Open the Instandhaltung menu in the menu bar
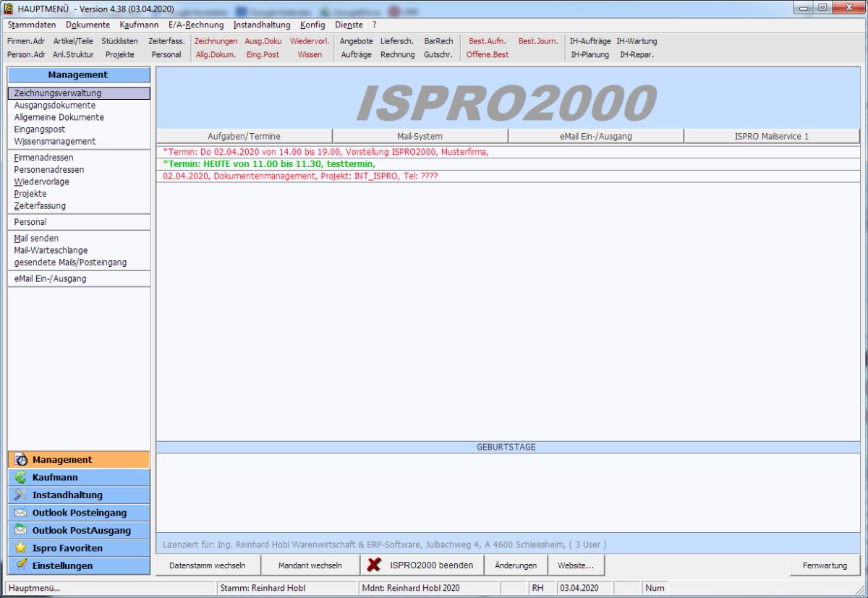Image resolution: width=868 pixels, height=598 pixels. click(x=262, y=25)
